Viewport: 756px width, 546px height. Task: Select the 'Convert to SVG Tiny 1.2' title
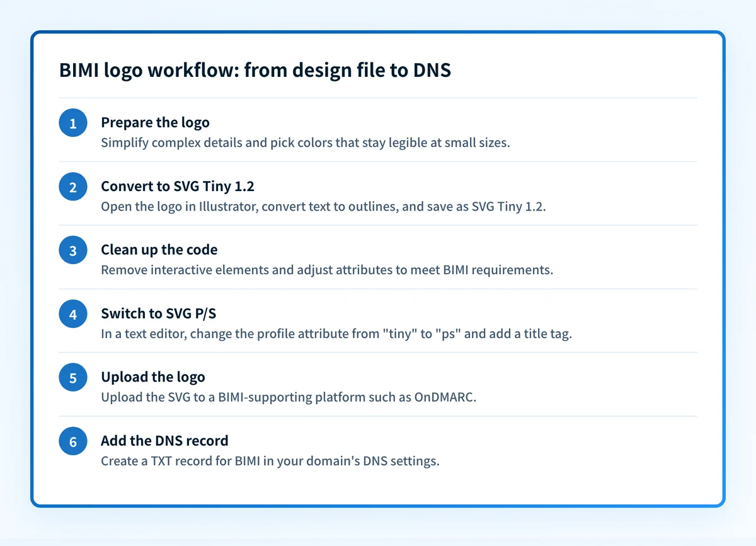point(178,186)
